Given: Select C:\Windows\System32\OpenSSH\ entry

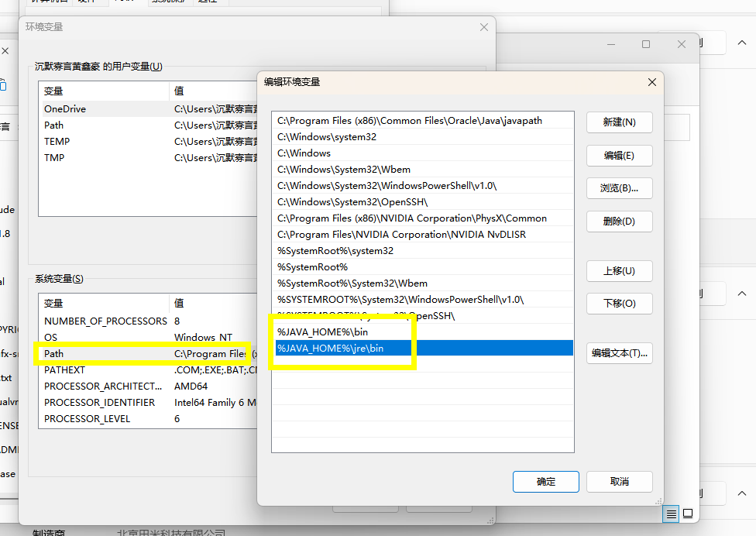Looking at the screenshot, I should [422, 202].
